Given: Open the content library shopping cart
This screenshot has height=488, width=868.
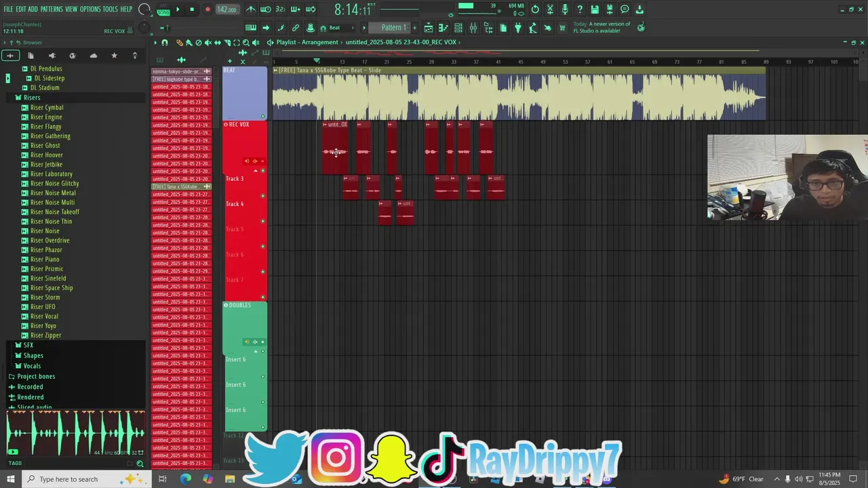Looking at the screenshot, I should (x=562, y=28).
